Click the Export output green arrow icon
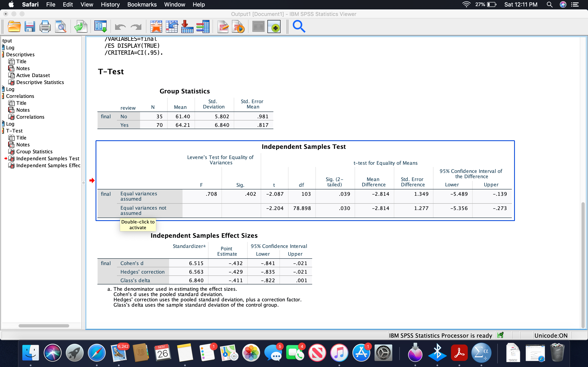This screenshot has width=588, height=367. pyautogui.click(x=81, y=26)
